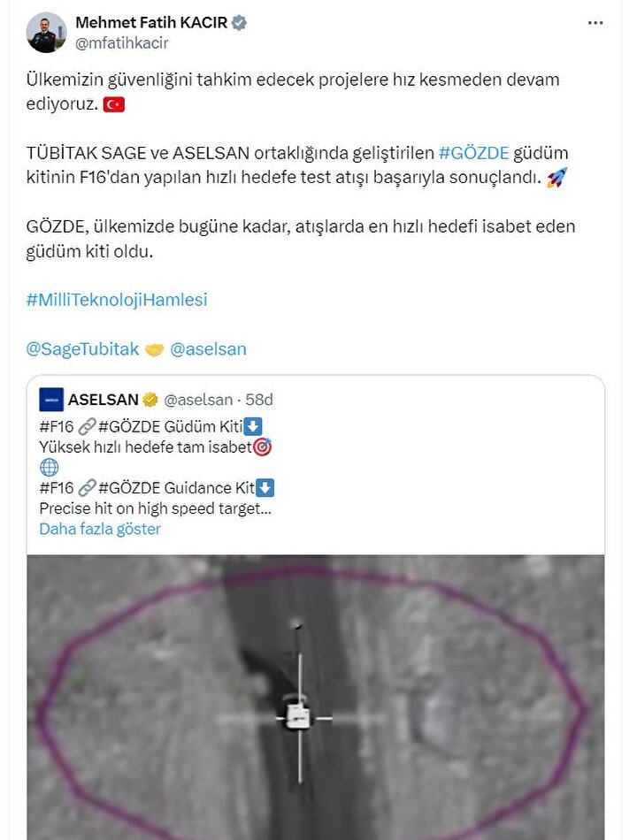Click Mehmet Fatih KACIR's profile avatar
637x840 pixels.
pyautogui.click(x=46, y=33)
